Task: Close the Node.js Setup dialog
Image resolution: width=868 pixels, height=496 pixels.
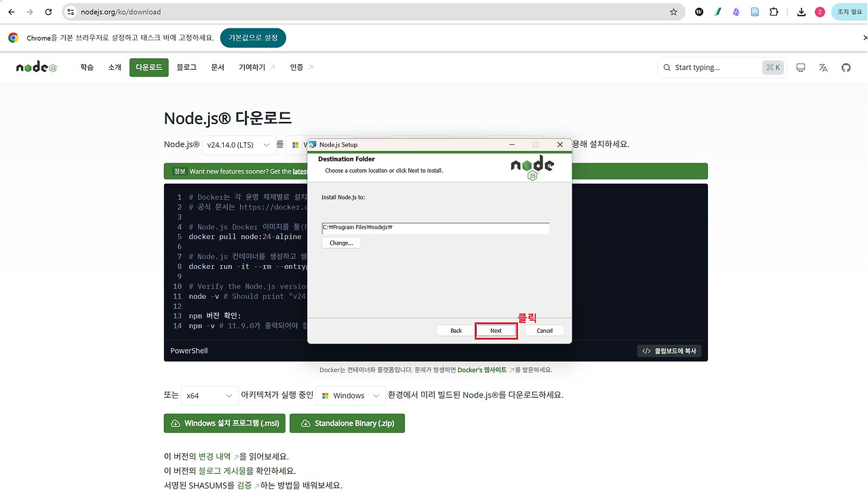Action: click(x=560, y=144)
